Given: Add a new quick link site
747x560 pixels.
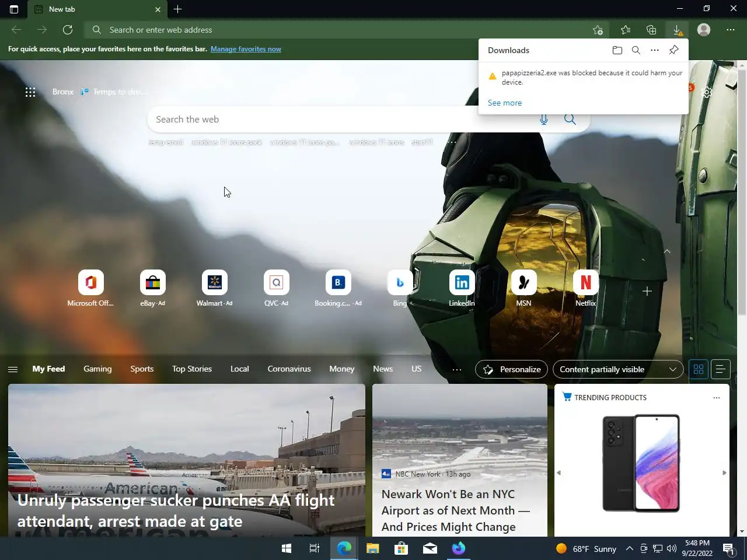Looking at the screenshot, I should click(647, 291).
